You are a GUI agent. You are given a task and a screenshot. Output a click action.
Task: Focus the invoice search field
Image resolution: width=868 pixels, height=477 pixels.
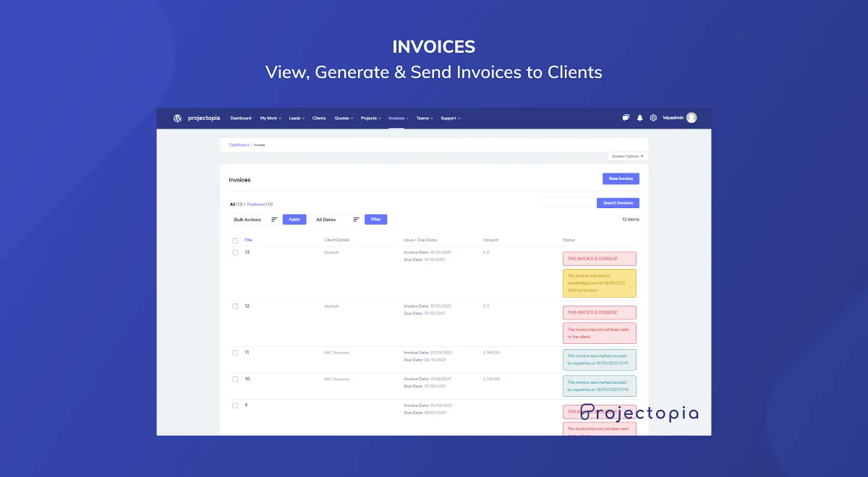(568, 203)
